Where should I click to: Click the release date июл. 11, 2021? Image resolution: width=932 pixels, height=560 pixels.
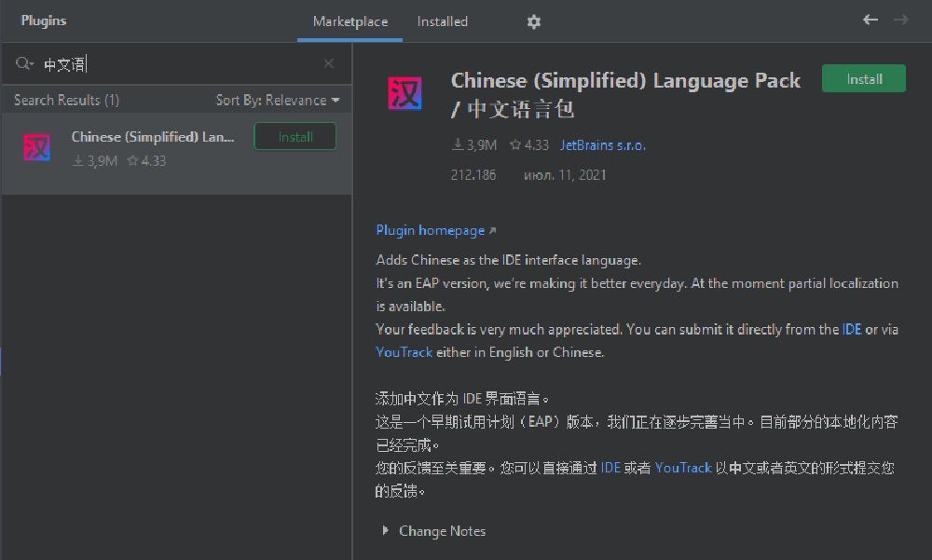click(x=565, y=175)
